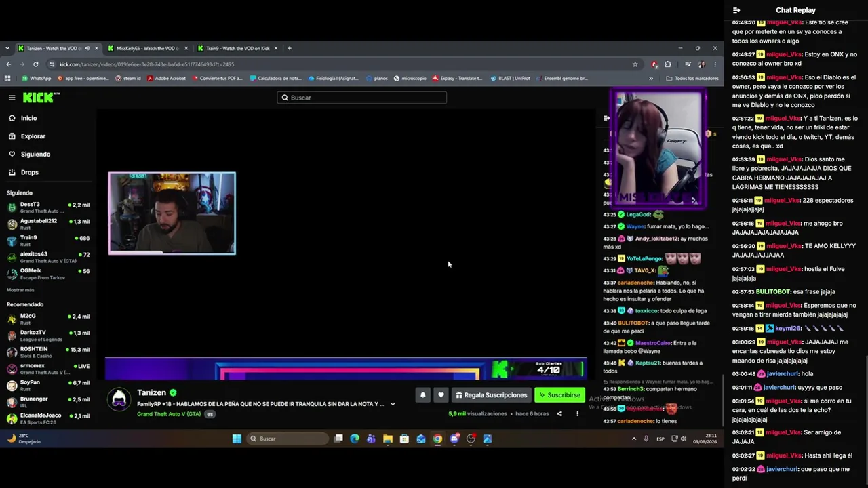Bookmark this page with the star icon

(635, 64)
